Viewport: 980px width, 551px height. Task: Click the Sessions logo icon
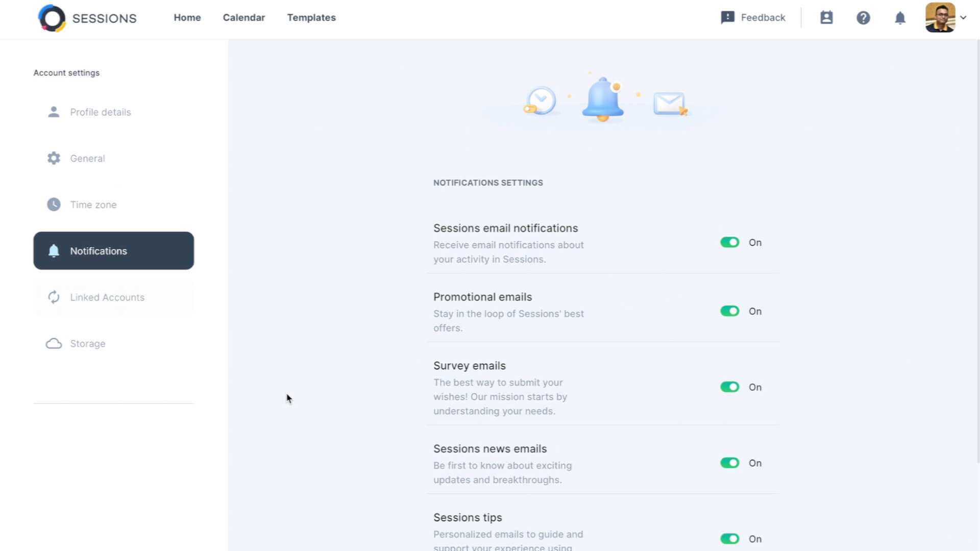[x=52, y=18]
